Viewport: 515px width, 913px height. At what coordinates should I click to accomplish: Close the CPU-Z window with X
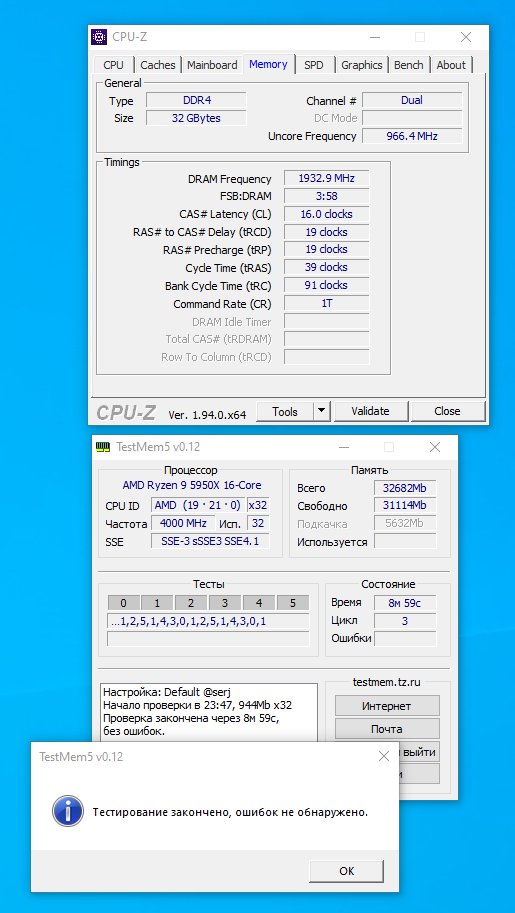point(465,37)
